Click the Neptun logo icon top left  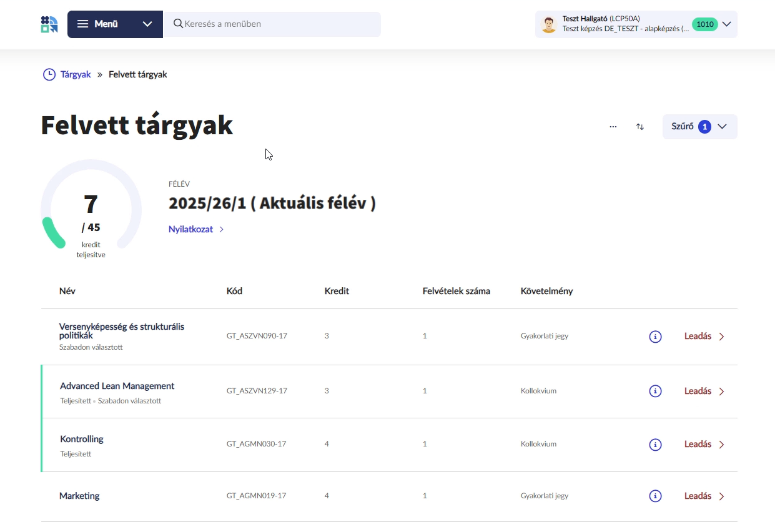[49, 24]
